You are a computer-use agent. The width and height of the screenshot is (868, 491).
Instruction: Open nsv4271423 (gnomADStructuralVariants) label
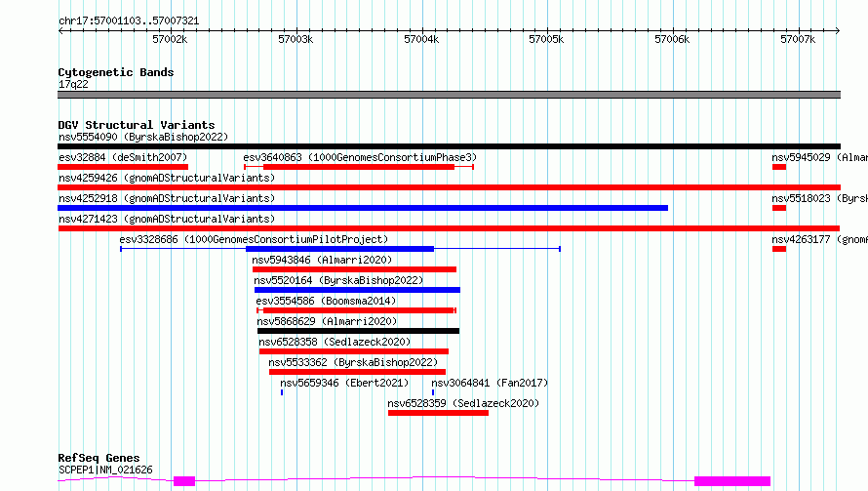[x=167, y=219]
